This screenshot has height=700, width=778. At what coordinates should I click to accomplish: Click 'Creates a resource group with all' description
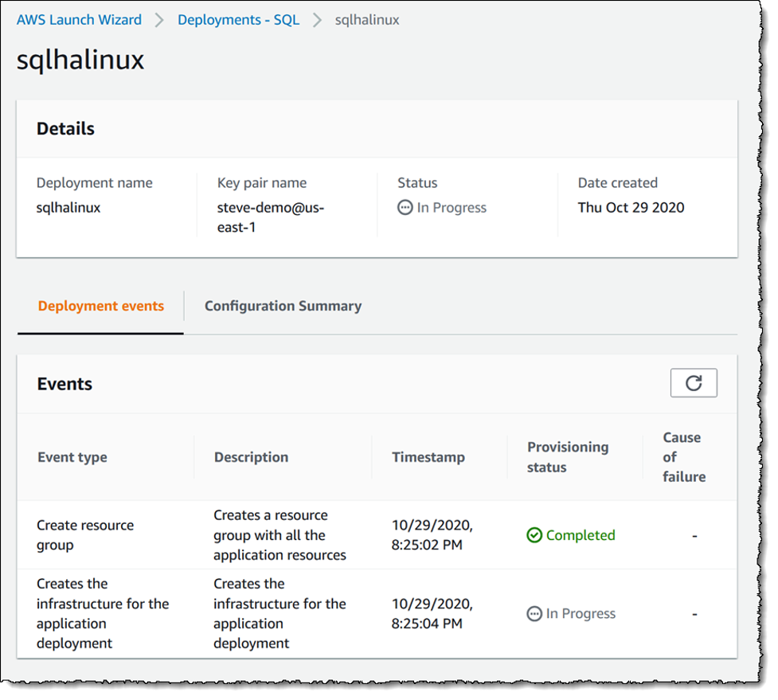pyautogui.click(x=280, y=535)
